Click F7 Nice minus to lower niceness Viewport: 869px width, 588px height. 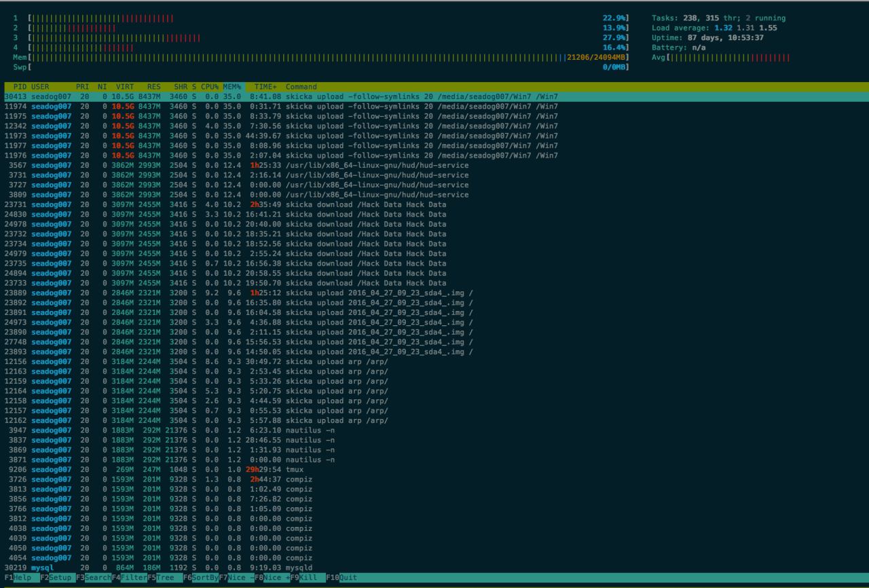click(240, 577)
